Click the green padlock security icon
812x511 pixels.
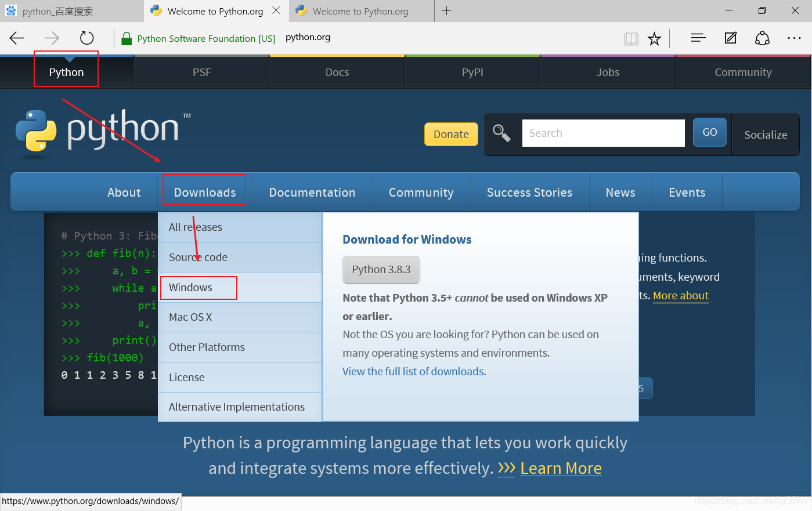click(x=127, y=38)
